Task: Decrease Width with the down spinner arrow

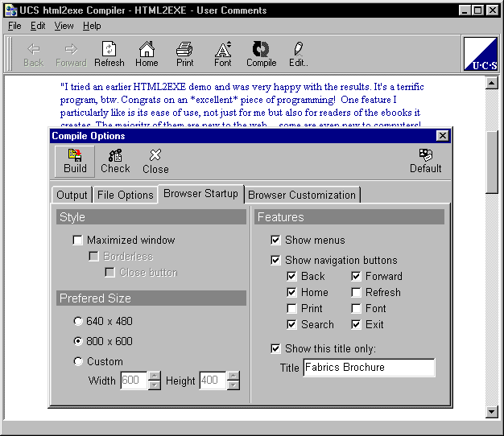Action: coord(155,385)
